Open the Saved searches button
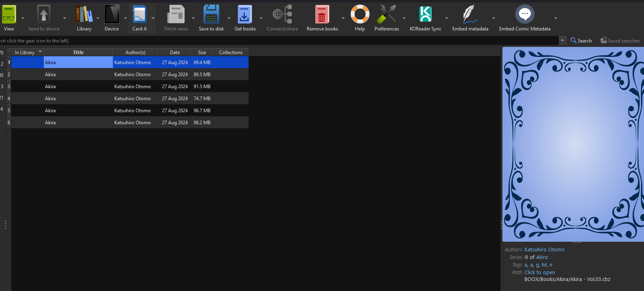Image resolution: width=644 pixels, height=291 pixels. coord(620,40)
